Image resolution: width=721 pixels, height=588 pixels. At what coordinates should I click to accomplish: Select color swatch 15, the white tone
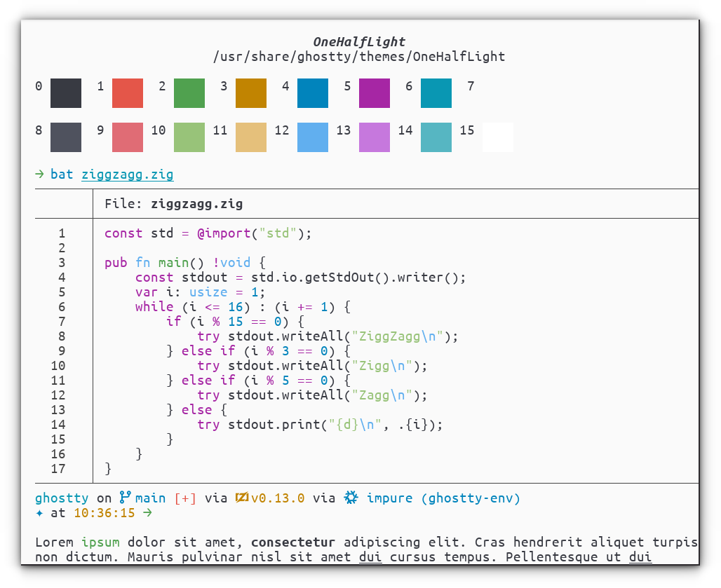[497, 137]
